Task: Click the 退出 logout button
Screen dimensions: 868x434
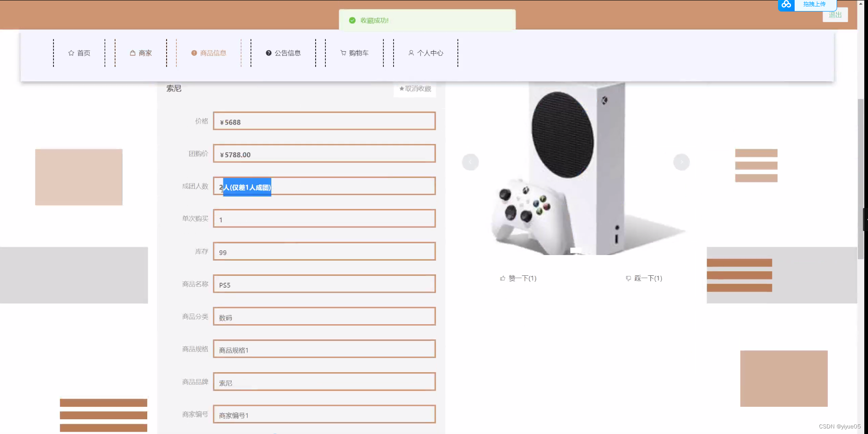Action: point(835,15)
